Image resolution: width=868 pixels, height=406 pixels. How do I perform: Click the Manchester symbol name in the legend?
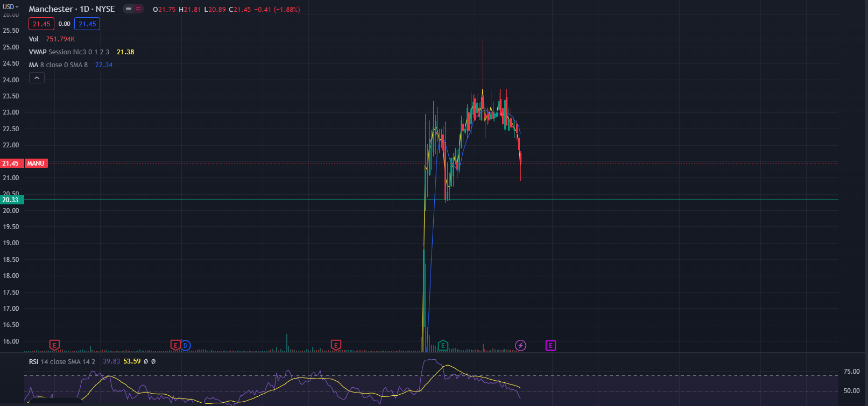tap(51, 9)
